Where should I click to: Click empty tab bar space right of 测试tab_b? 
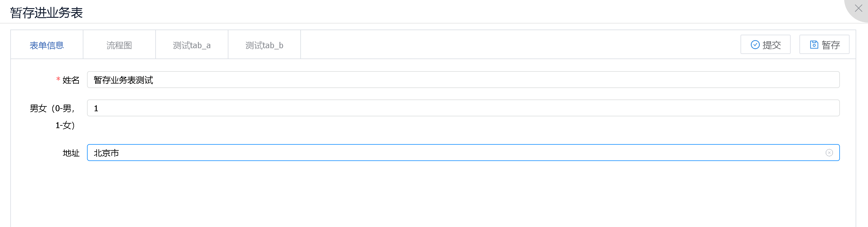point(505,45)
